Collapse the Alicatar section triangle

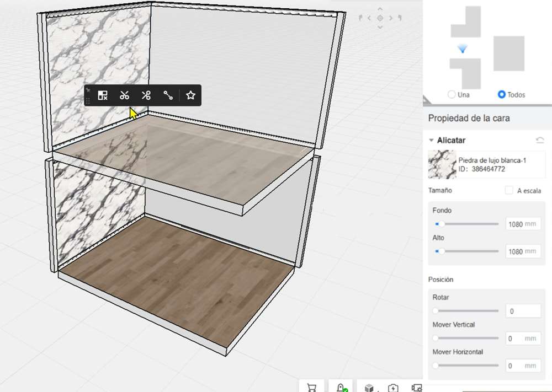(431, 140)
